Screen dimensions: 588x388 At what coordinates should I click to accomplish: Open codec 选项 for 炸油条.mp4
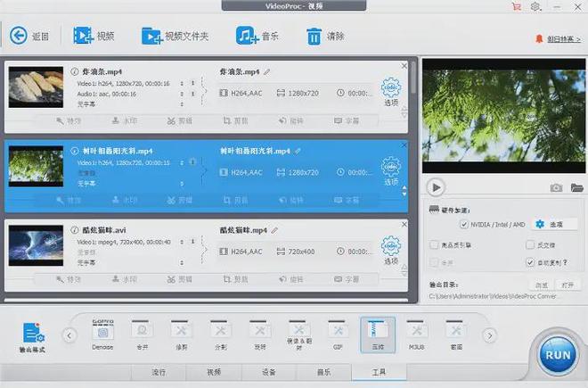click(x=391, y=92)
